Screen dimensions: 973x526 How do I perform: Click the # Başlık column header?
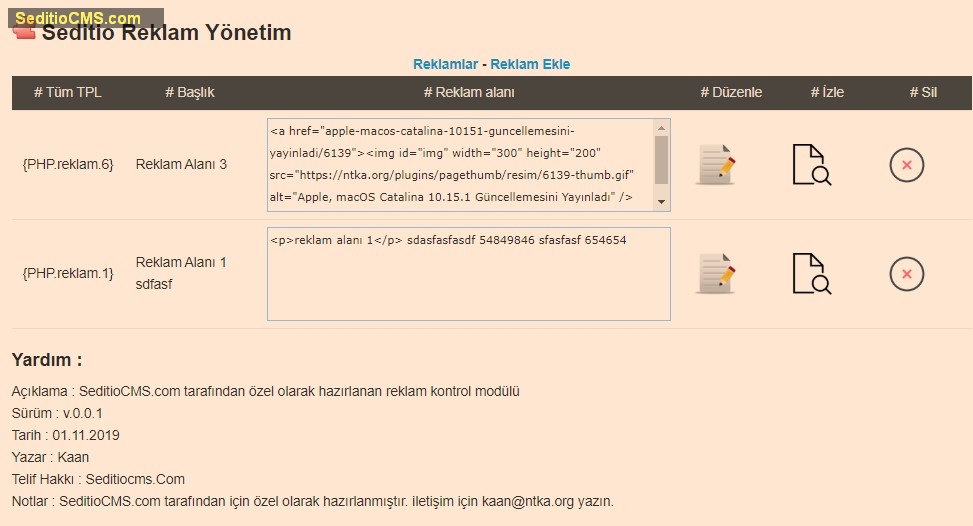pyautogui.click(x=189, y=92)
